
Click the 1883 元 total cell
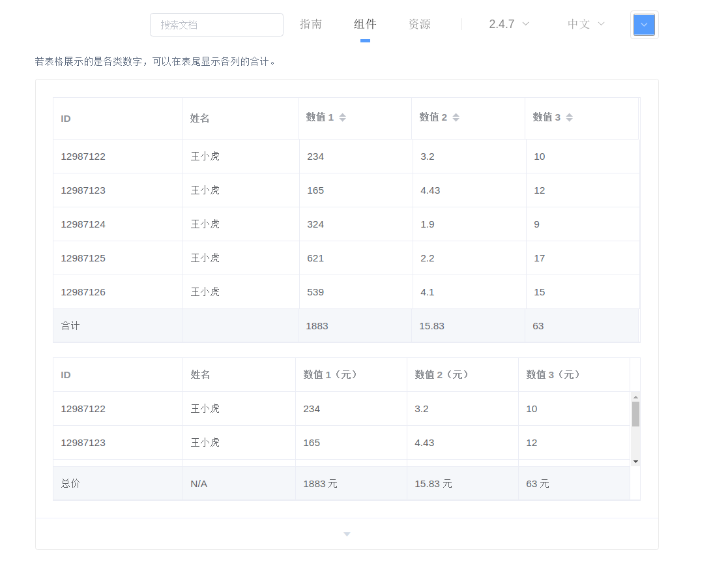pos(351,483)
